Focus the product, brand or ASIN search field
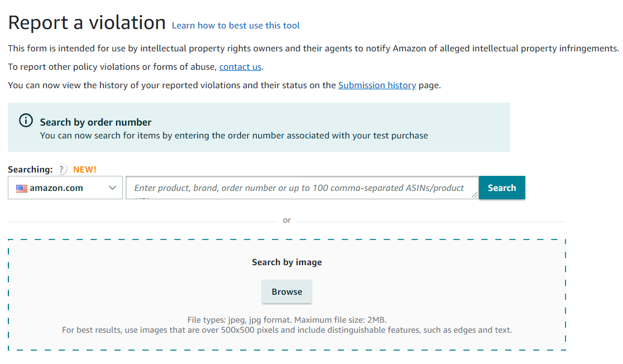This screenshot has height=364, width=623. click(302, 188)
